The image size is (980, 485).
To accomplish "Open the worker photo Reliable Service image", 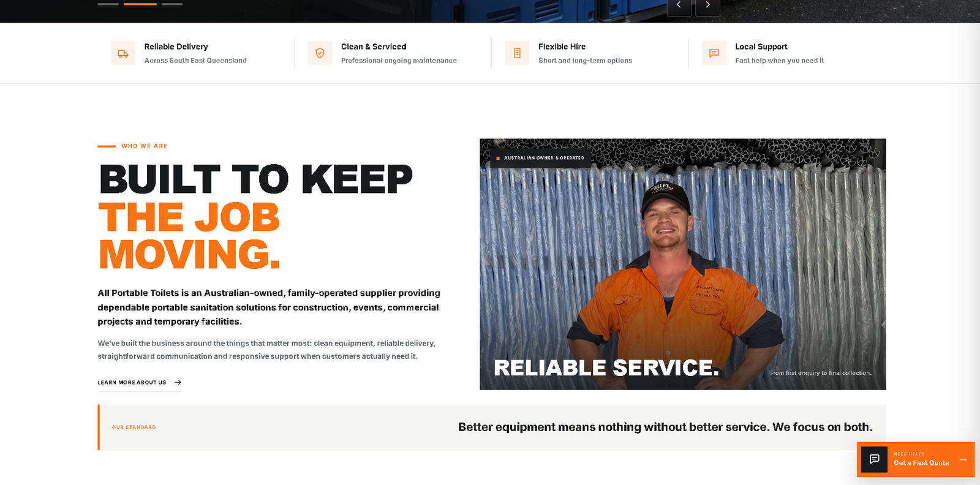I will [x=682, y=264].
